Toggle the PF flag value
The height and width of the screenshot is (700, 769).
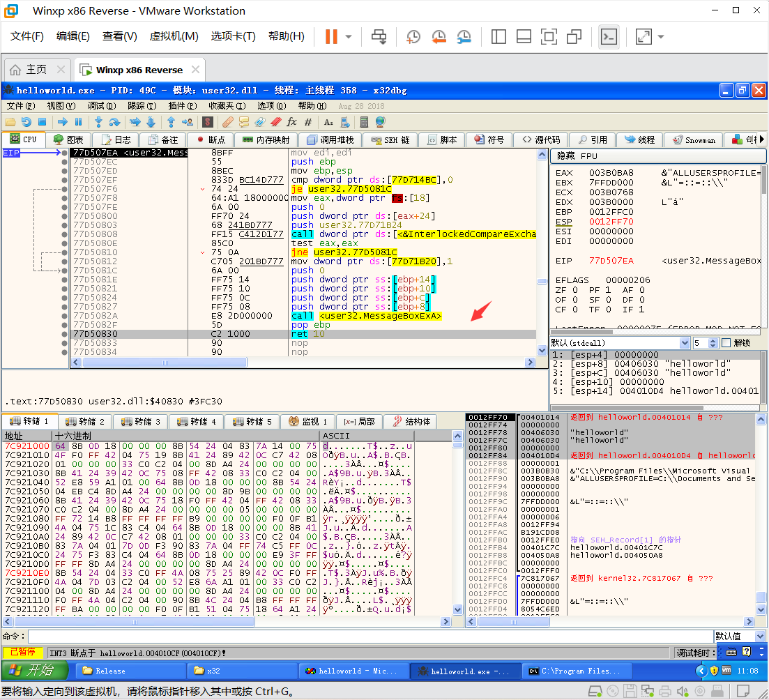[608, 290]
